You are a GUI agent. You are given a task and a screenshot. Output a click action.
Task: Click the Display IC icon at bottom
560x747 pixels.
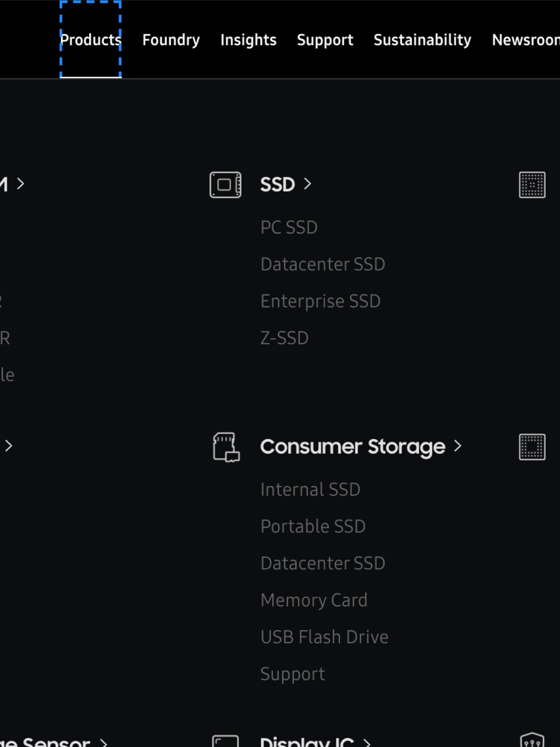225,741
